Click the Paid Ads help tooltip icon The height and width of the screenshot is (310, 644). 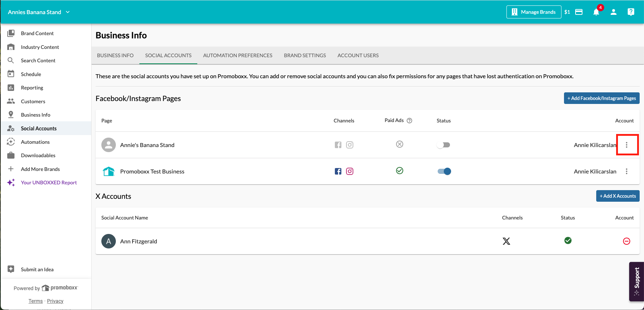[409, 121]
